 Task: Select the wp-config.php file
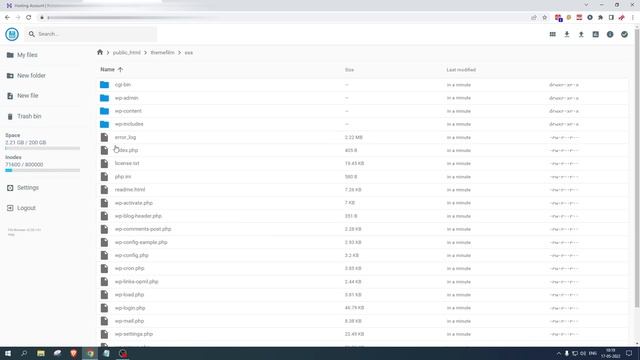point(362,256)
